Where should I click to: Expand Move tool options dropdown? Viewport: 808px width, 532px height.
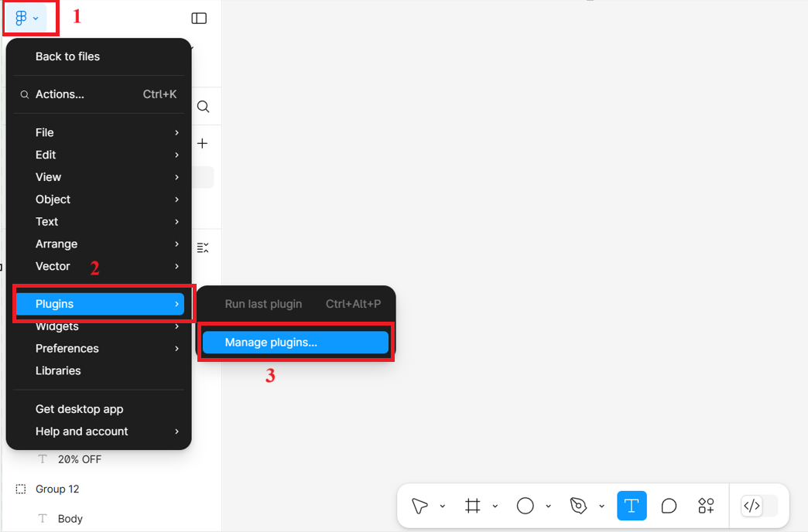point(443,506)
